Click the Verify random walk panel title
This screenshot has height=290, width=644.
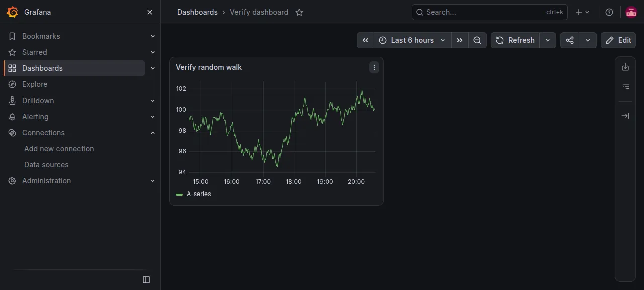tap(209, 67)
